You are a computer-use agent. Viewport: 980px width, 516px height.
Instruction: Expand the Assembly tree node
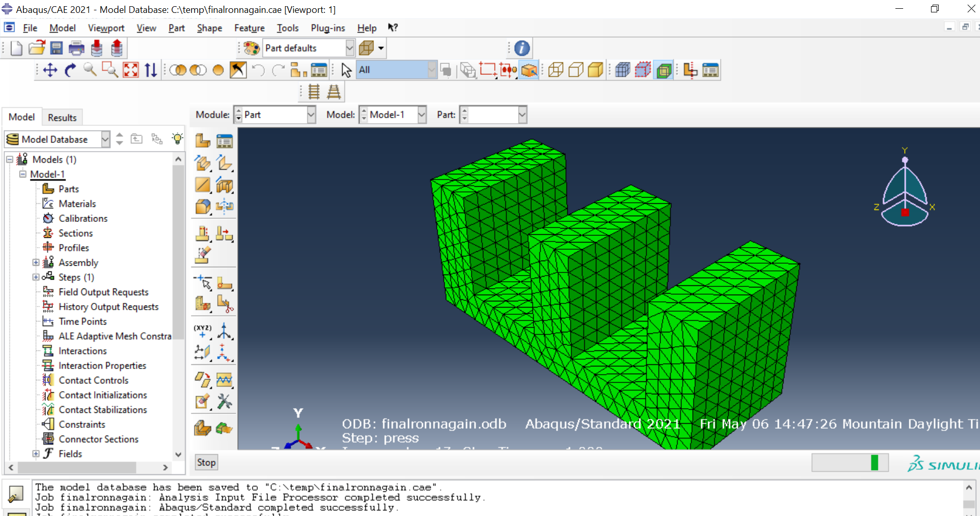coord(36,263)
